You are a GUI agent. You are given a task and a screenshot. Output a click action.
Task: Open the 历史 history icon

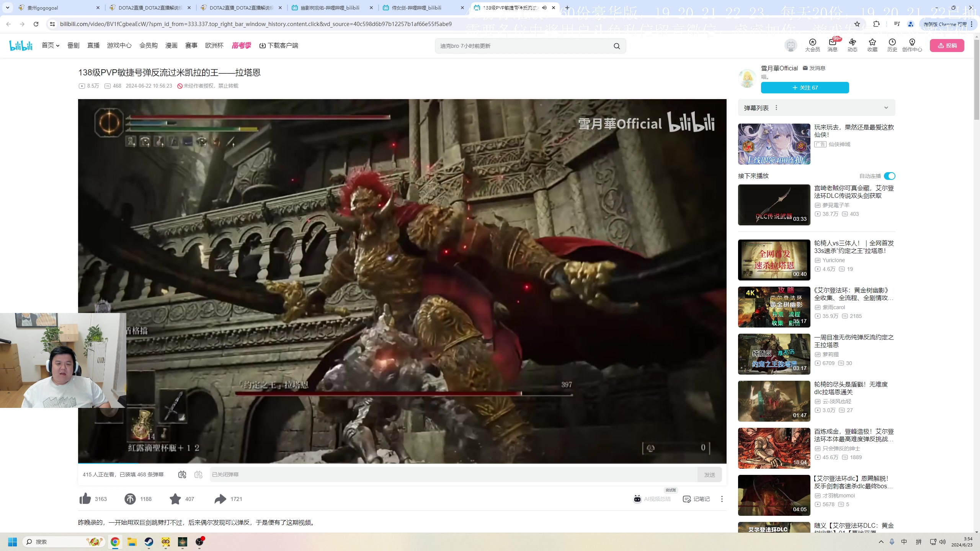point(892,45)
